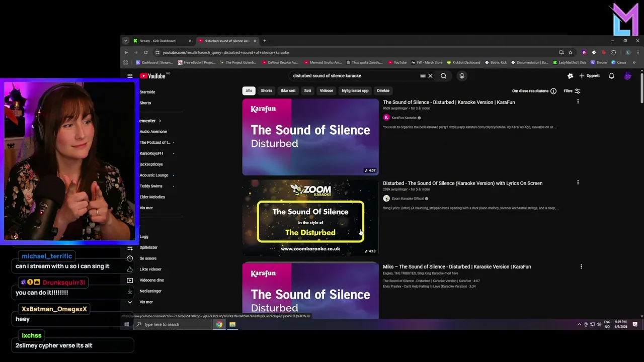
Task: Open the Teddy Swims subscription
Action: (x=151, y=186)
